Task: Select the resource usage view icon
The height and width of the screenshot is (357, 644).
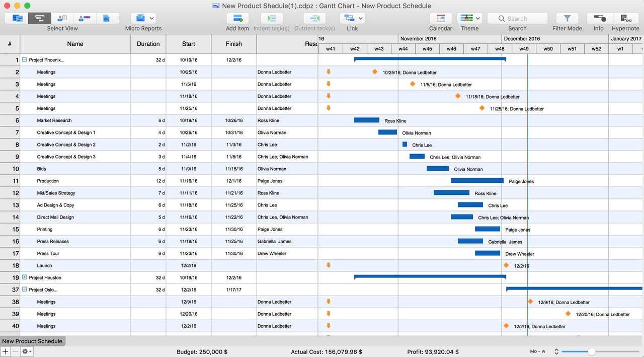Action: pyautogui.click(x=84, y=19)
